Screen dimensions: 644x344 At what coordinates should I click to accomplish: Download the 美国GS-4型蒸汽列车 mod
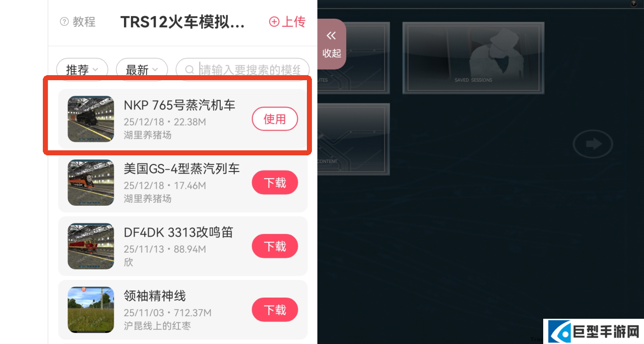click(x=275, y=183)
